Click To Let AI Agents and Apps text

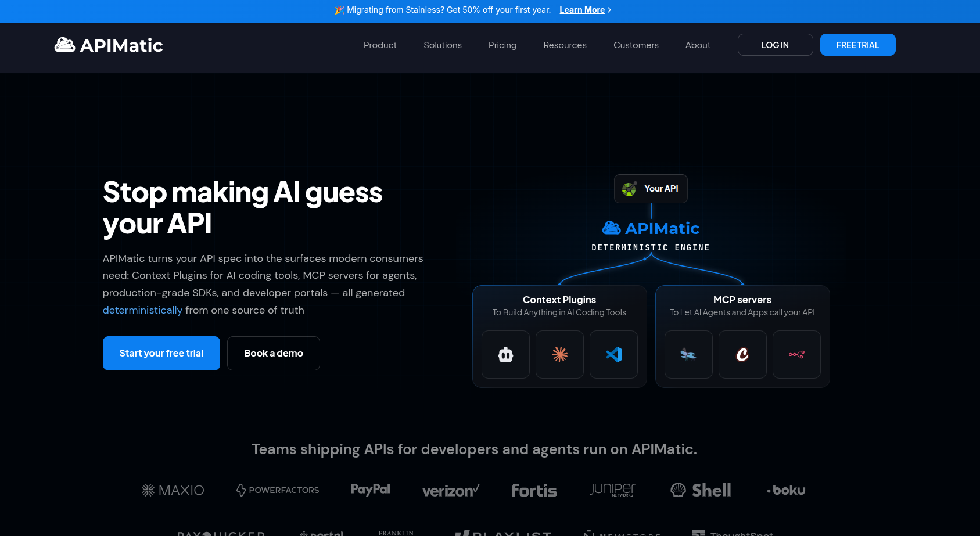[742, 312]
